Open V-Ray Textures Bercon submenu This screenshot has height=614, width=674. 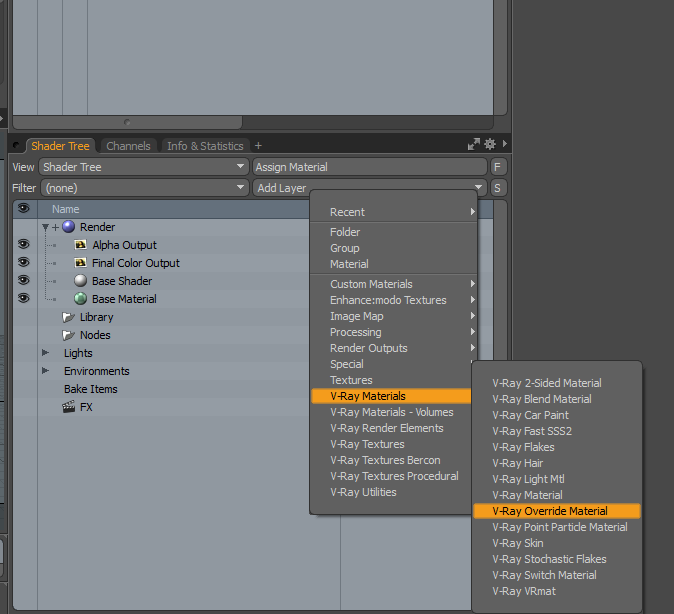pyautogui.click(x=392, y=460)
